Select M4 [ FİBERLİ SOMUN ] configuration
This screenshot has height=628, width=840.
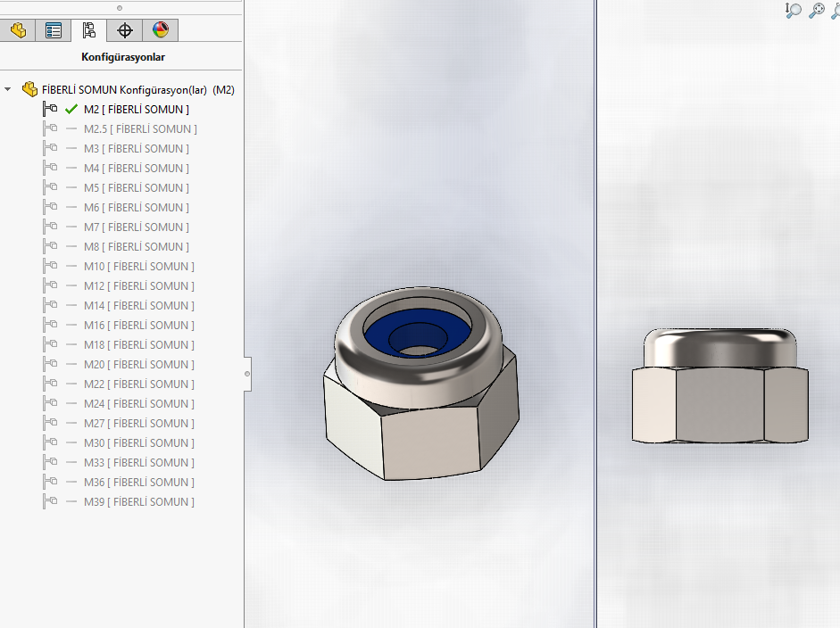(x=136, y=168)
